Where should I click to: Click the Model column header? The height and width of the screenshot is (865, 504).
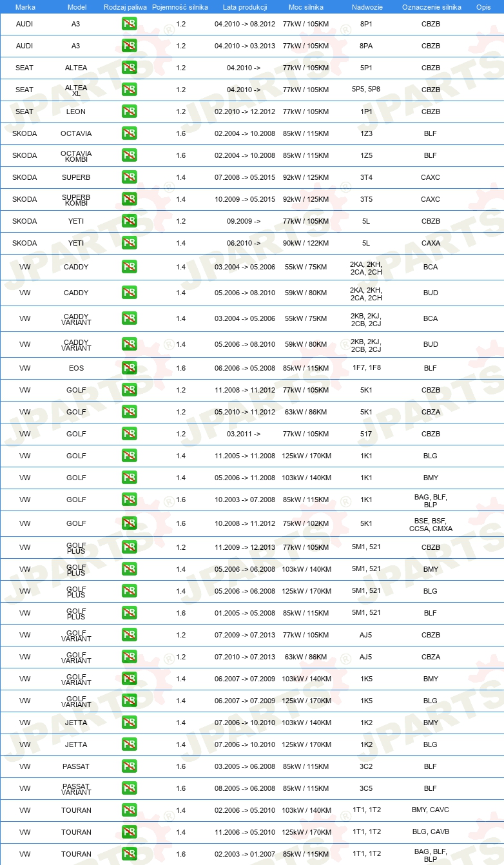(x=77, y=6)
